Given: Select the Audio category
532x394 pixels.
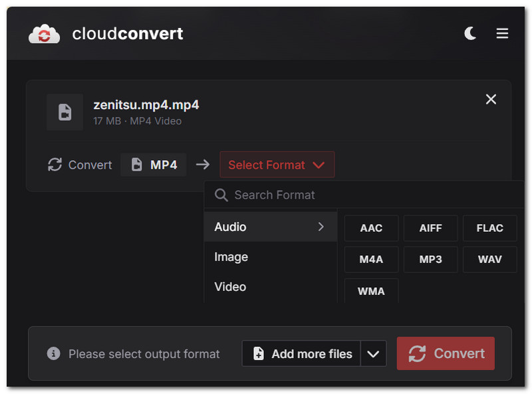Looking at the screenshot, I should tap(271, 227).
